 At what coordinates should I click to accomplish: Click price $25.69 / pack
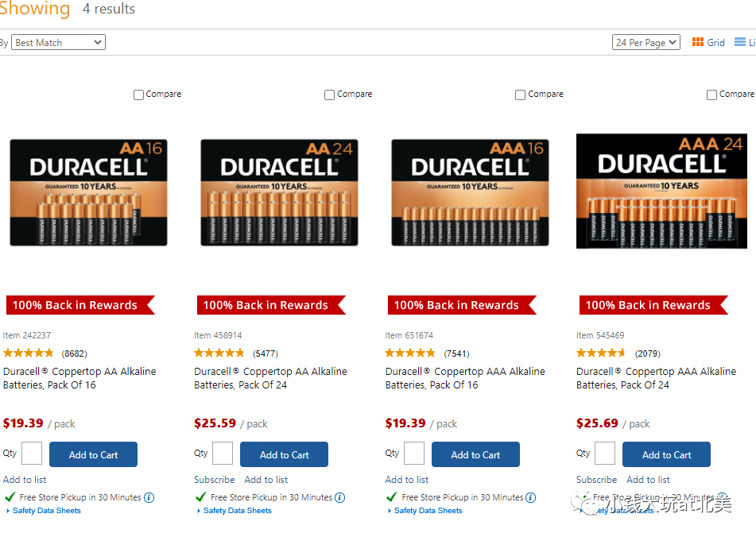tap(613, 423)
